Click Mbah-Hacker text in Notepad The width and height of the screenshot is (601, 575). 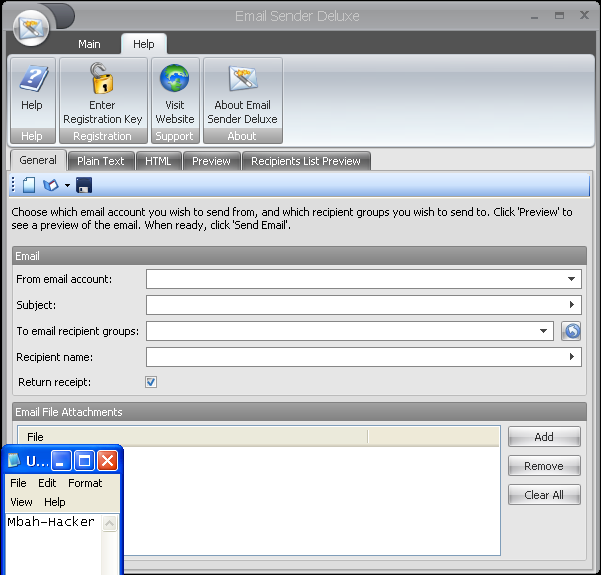(51, 522)
